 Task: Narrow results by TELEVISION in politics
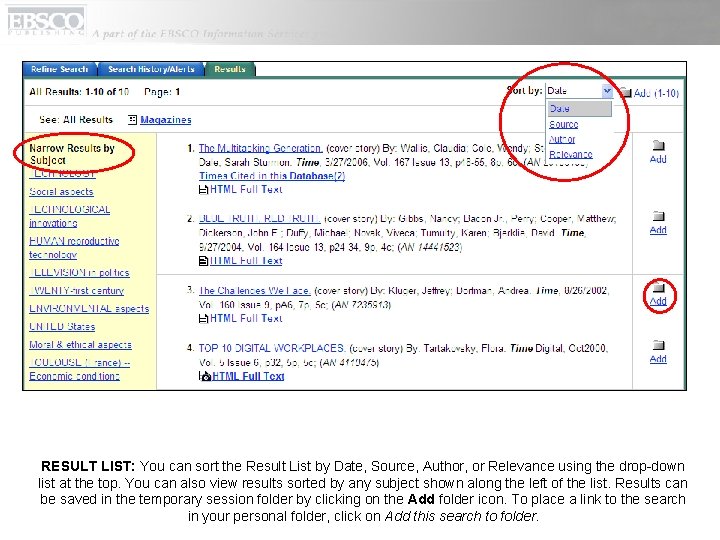tap(79, 273)
